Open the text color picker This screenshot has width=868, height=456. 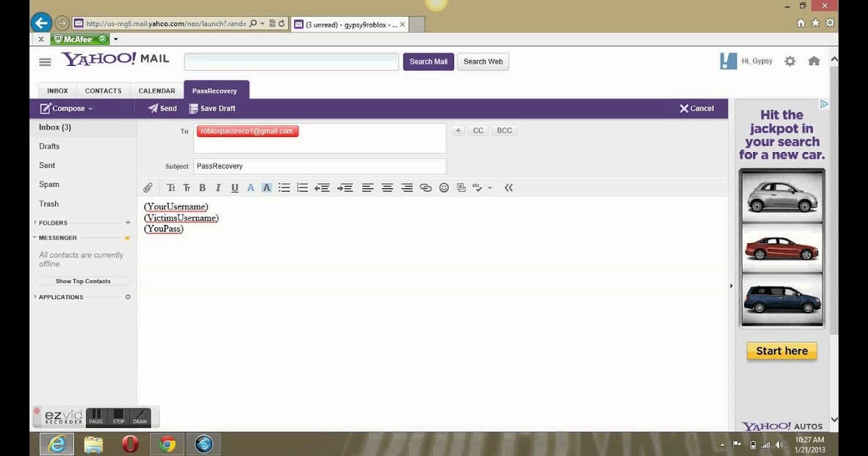pyautogui.click(x=250, y=188)
